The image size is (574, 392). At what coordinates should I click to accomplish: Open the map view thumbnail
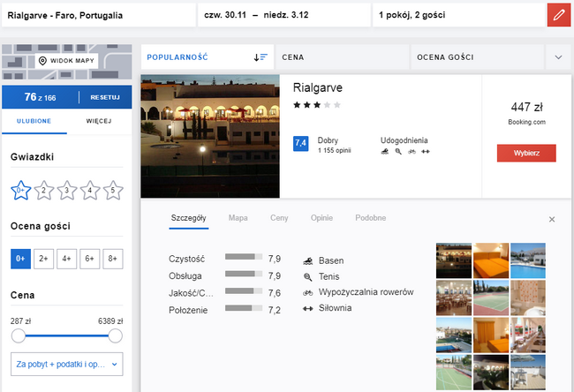click(x=66, y=60)
